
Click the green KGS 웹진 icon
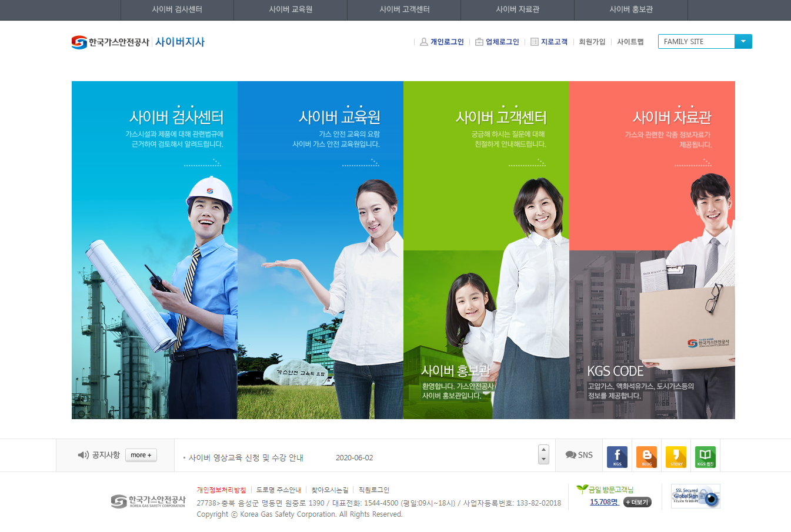point(705,456)
